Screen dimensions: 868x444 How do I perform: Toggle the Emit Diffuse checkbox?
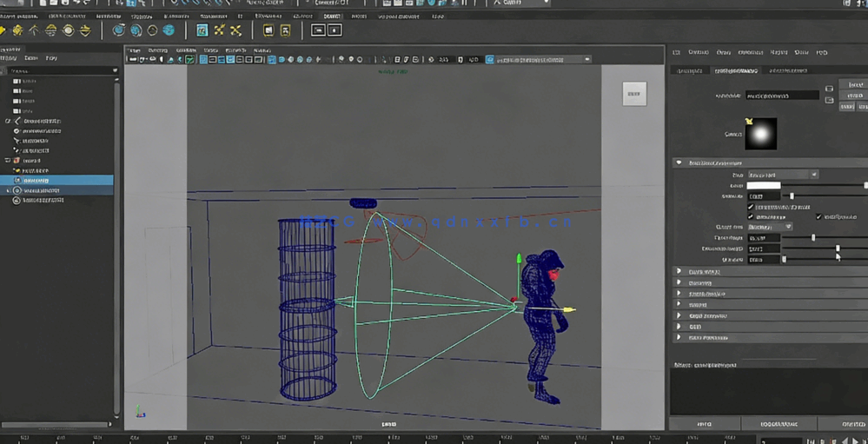point(752,216)
